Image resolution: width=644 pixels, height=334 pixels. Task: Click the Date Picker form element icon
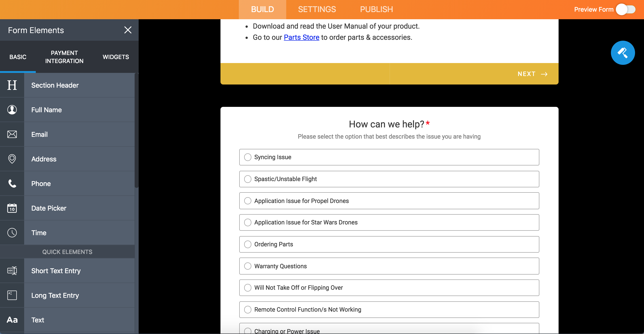point(12,208)
